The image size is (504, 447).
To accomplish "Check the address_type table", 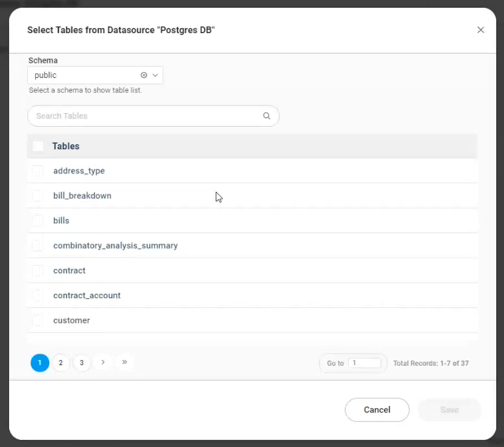I will [38, 171].
